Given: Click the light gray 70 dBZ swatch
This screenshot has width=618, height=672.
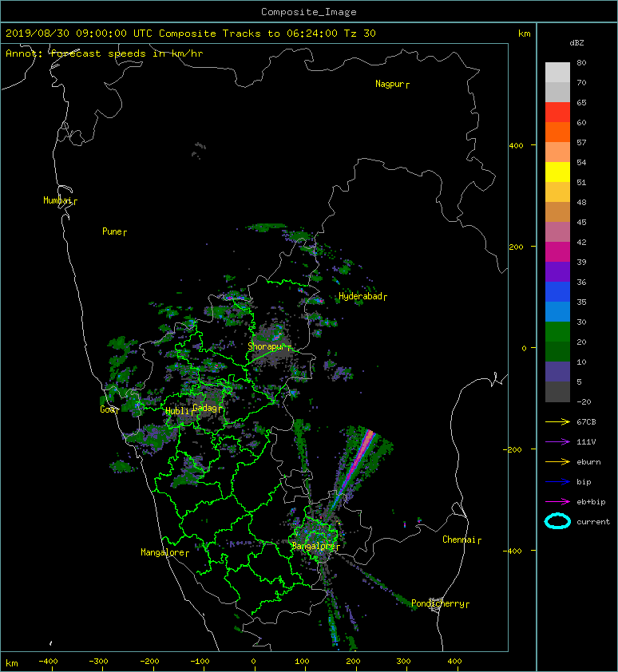Looking at the screenshot, I should (557, 92).
